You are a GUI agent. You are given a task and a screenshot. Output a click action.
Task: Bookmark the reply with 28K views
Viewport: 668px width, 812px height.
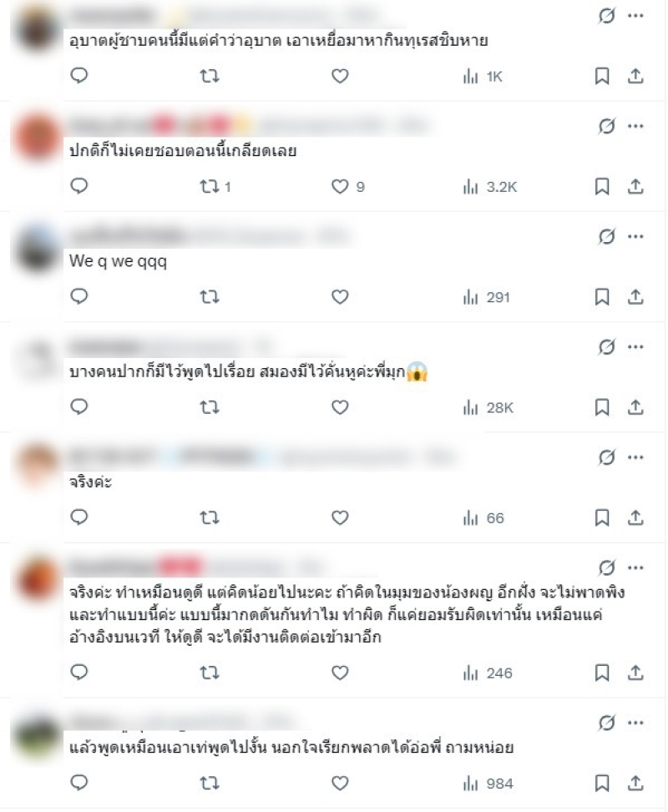602,407
